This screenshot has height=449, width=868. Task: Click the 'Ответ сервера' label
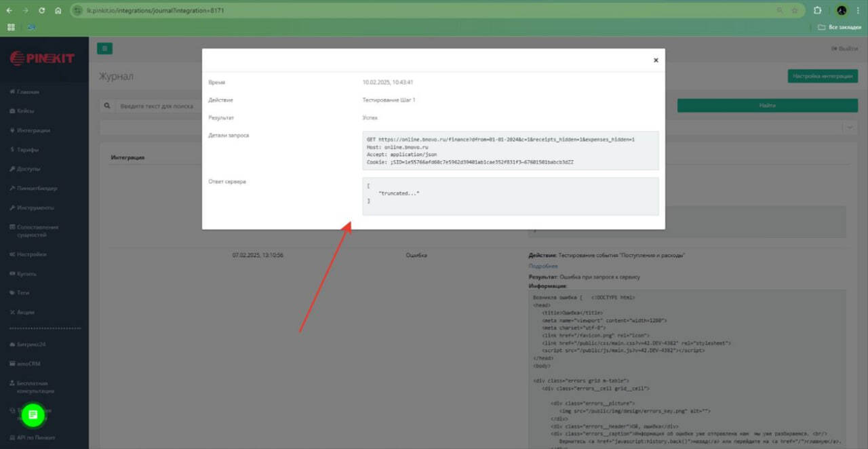tap(227, 182)
